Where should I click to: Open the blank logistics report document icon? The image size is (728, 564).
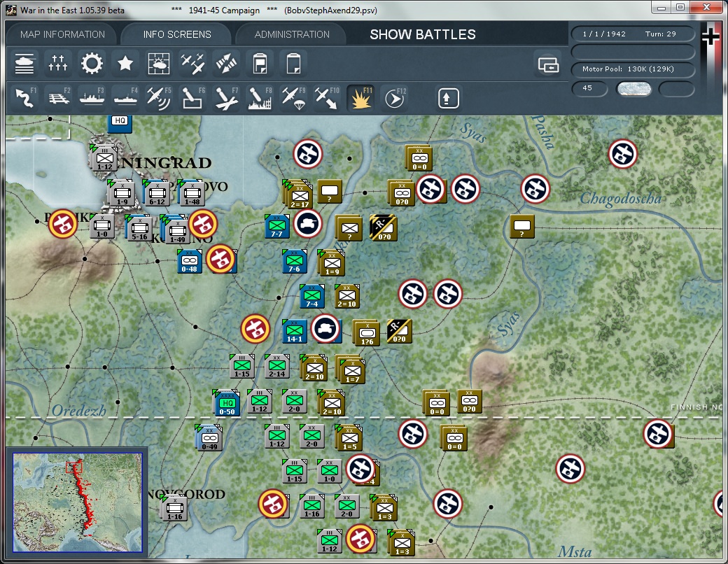click(293, 64)
